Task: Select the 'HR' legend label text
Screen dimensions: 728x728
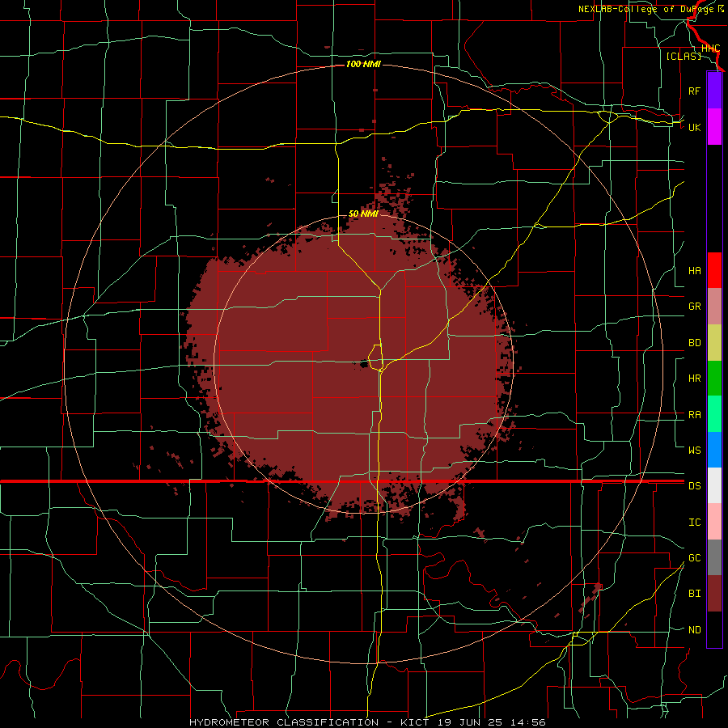Action: 694,378
